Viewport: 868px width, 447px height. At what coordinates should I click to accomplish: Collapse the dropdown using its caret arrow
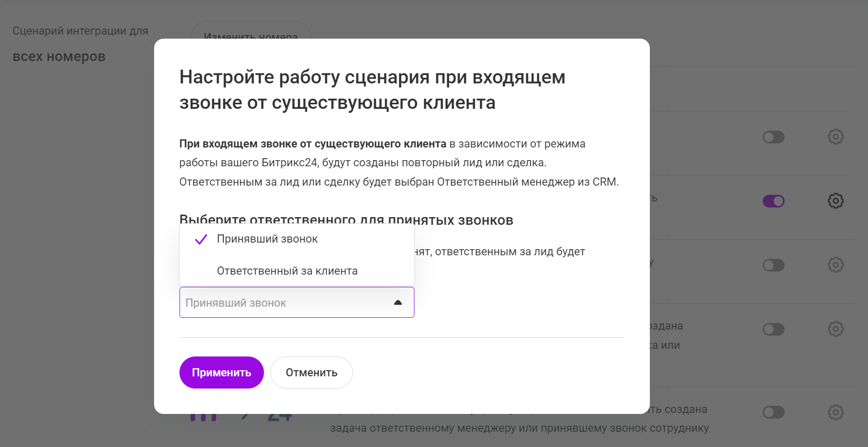point(398,303)
